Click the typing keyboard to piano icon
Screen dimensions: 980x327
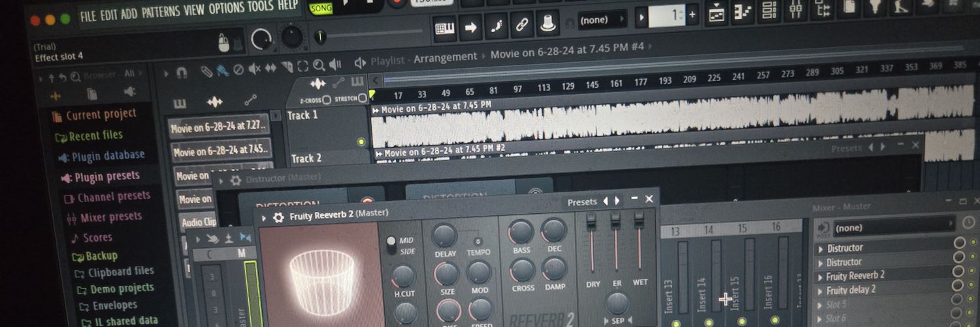pyautogui.click(x=446, y=27)
